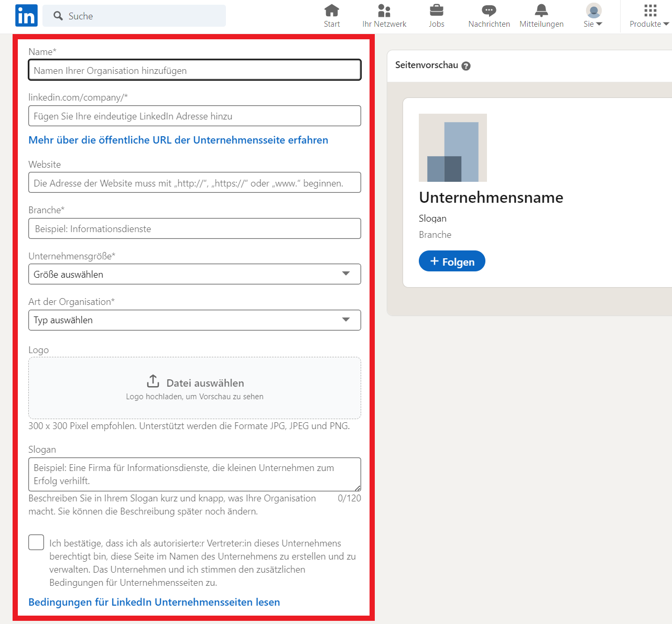Open Produkte grid menu
This screenshot has width=672, height=624.
[649, 16]
